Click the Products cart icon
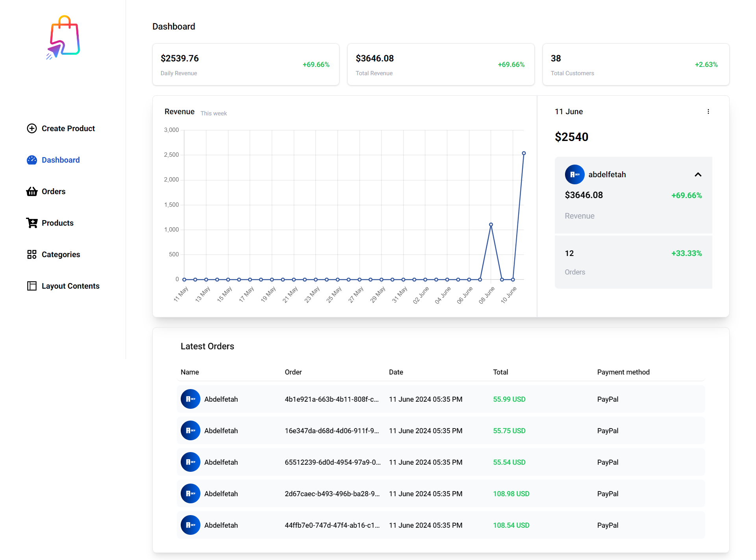The width and height of the screenshot is (756, 560). click(31, 223)
